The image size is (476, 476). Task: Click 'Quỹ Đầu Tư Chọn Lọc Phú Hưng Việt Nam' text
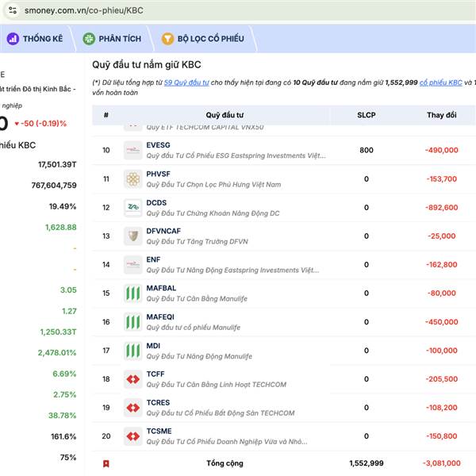(213, 185)
